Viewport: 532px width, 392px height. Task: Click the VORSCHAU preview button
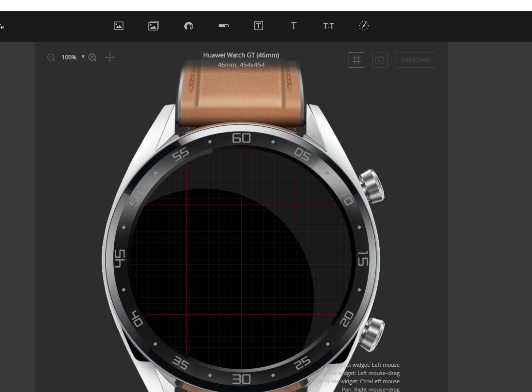click(x=415, y=60)
